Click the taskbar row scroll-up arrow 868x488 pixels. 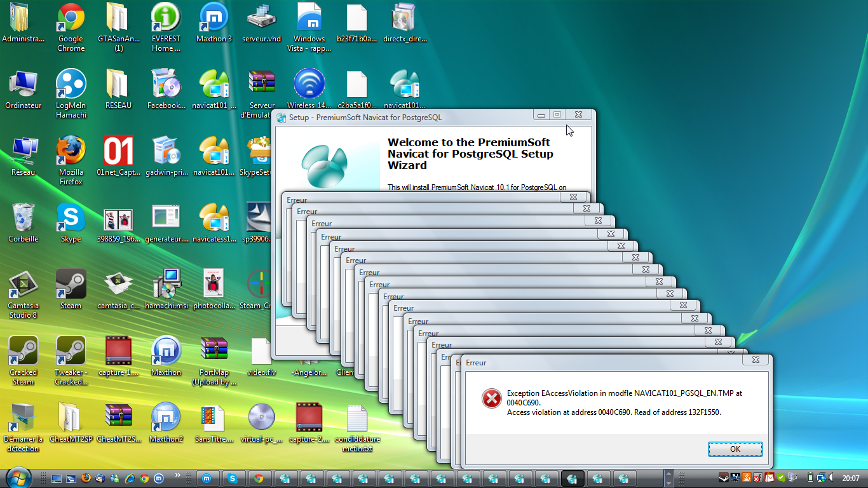click(668, 474)
